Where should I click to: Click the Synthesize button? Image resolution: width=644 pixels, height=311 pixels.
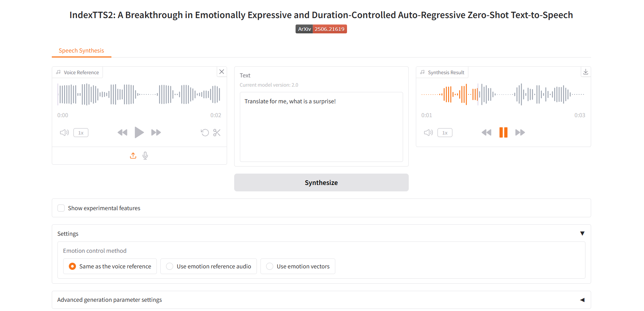coord(321,182)
